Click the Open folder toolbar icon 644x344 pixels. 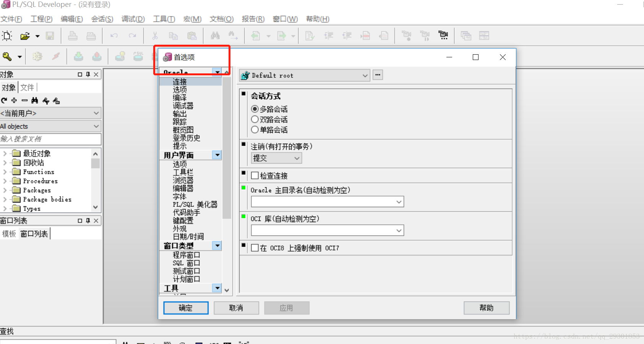coord(25,36)
